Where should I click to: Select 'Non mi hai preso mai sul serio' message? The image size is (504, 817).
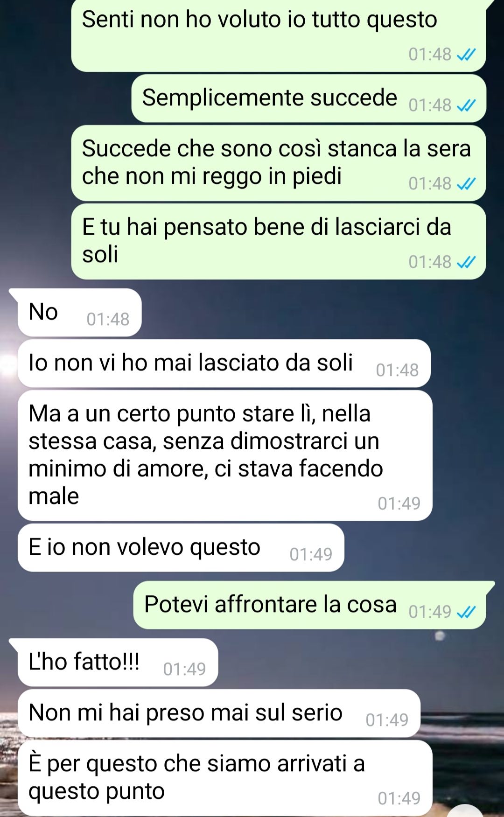tap(219, 713)
